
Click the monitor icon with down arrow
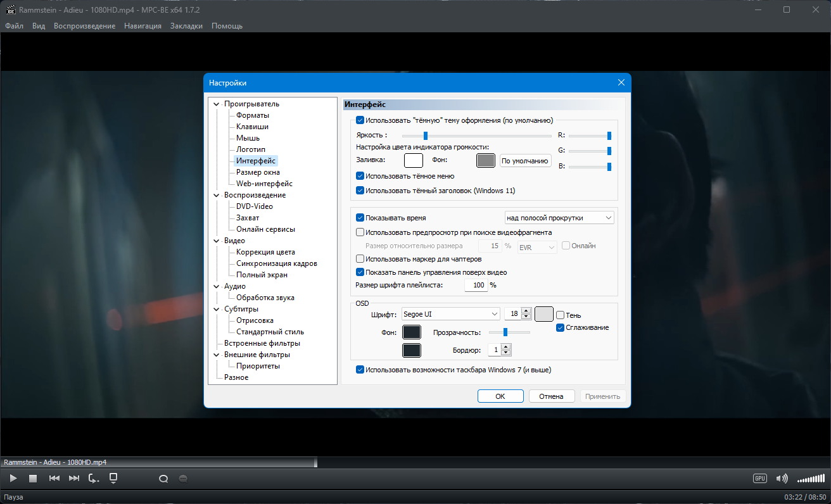pyautogui.click(x=113, y=478)
